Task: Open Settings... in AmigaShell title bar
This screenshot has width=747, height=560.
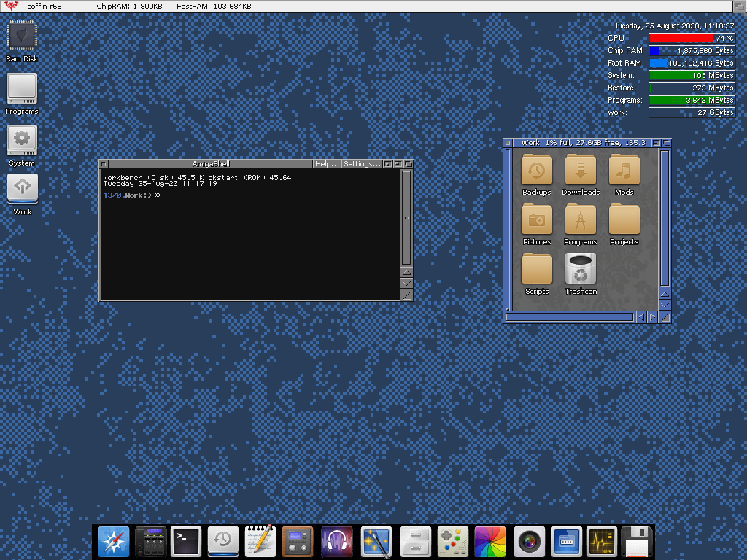Action: (x=362, y=164)
